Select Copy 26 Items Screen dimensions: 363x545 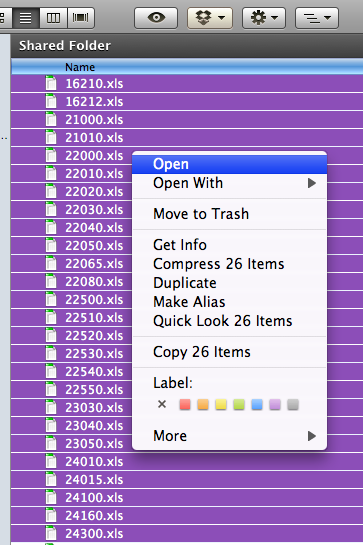229,352
